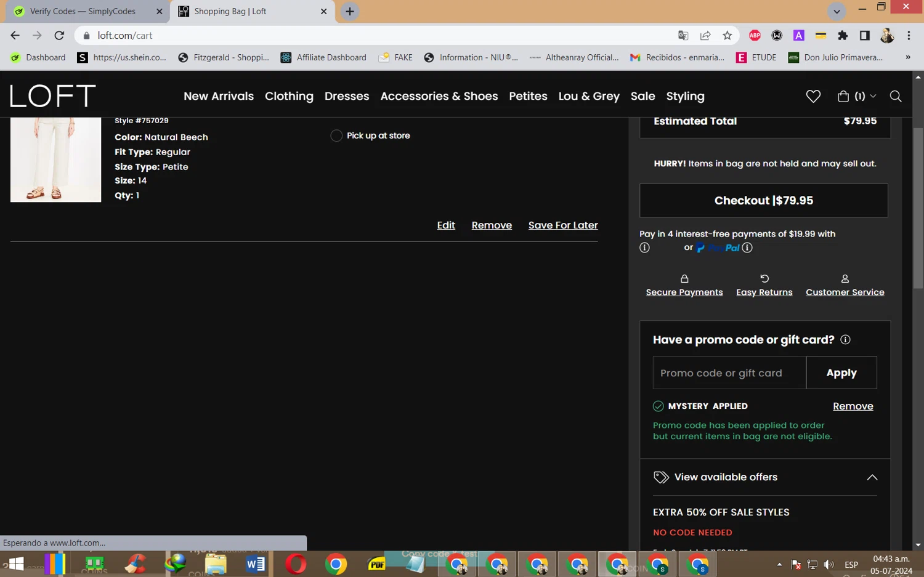Click the product pants thumbnail
The width and height of the screenshot is (924, 577).
coord(55,159)
